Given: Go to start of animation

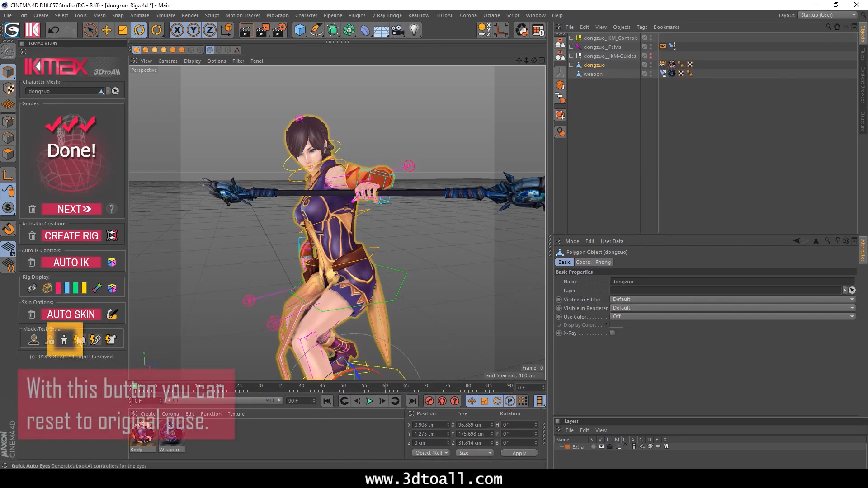Looking at the screenshot, I should click(x=327, y=401).
